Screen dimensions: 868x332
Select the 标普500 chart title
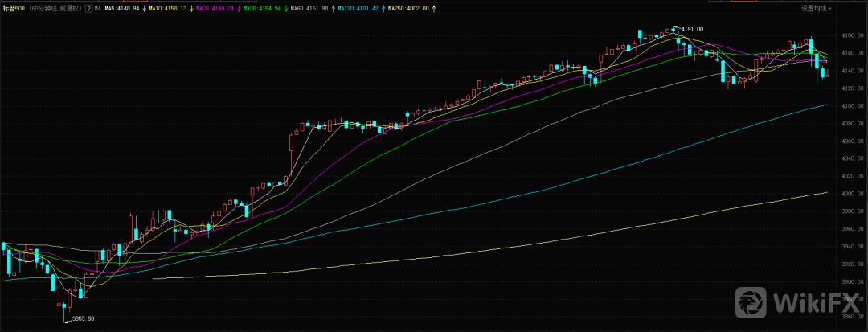pos(14,8)
